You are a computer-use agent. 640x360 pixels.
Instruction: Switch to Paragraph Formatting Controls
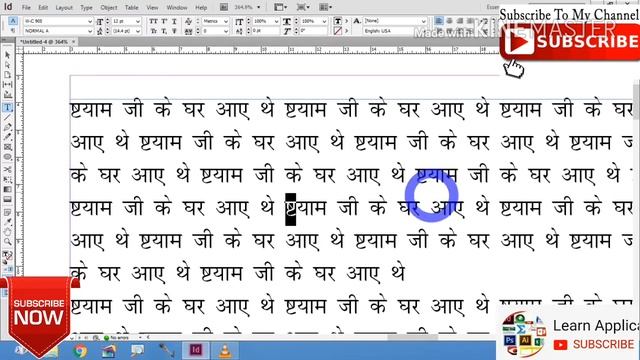13,31
